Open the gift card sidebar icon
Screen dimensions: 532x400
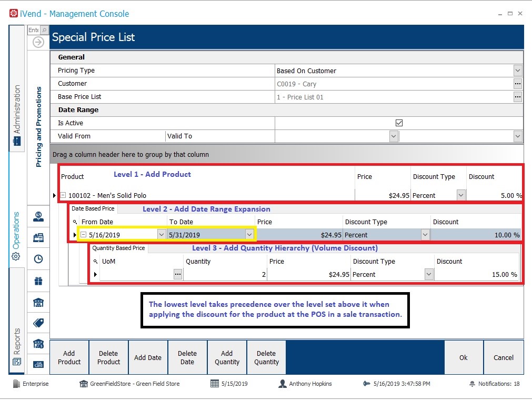pyautogui.click(x=38, y=364)
